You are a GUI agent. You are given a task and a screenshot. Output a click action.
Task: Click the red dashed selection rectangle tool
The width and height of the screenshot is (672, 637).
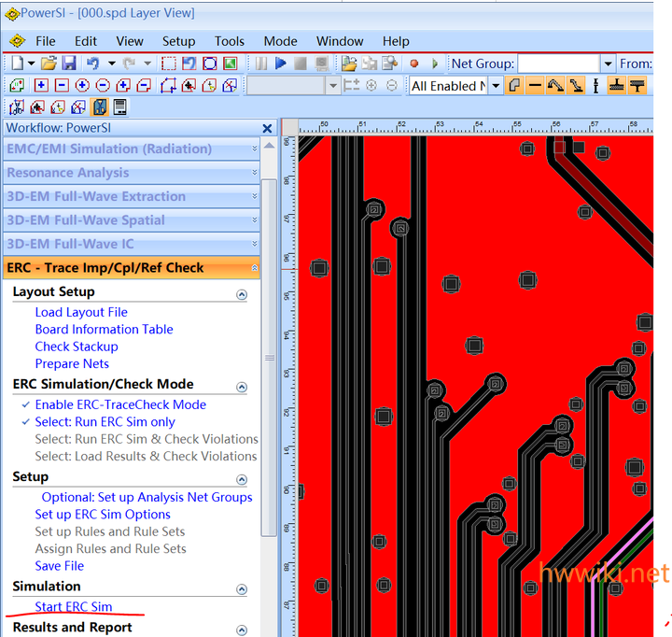click(169, 64)
